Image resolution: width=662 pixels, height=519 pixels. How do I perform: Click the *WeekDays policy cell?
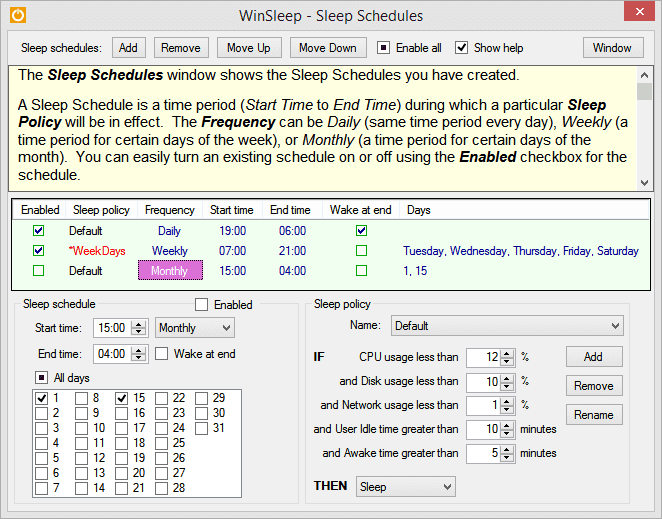pyautogui.click(x=97, y=251)
